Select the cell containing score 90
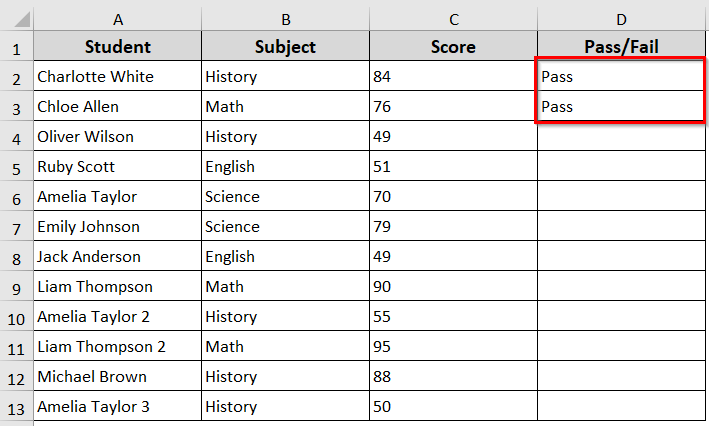709x426 pixels. 453,287
